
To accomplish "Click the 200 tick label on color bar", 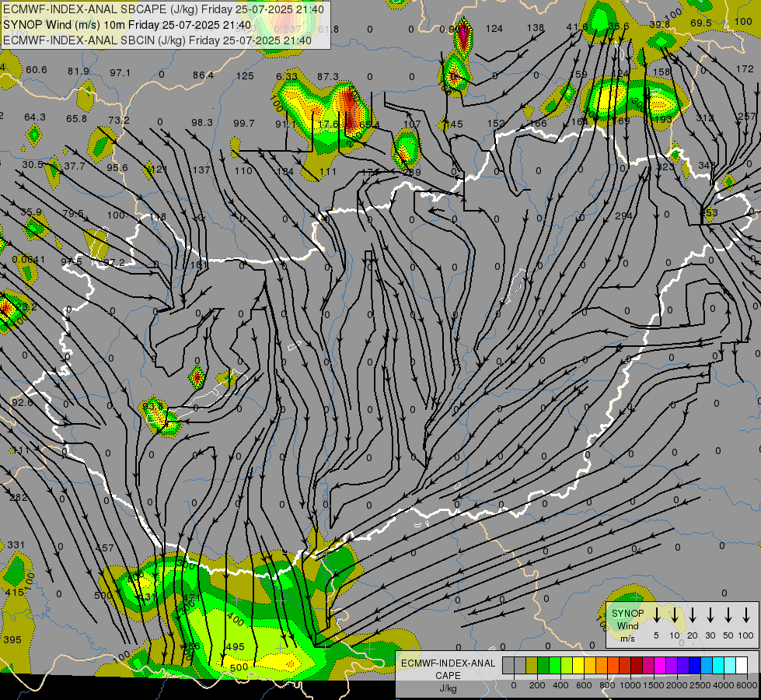I will pos(537,685).
